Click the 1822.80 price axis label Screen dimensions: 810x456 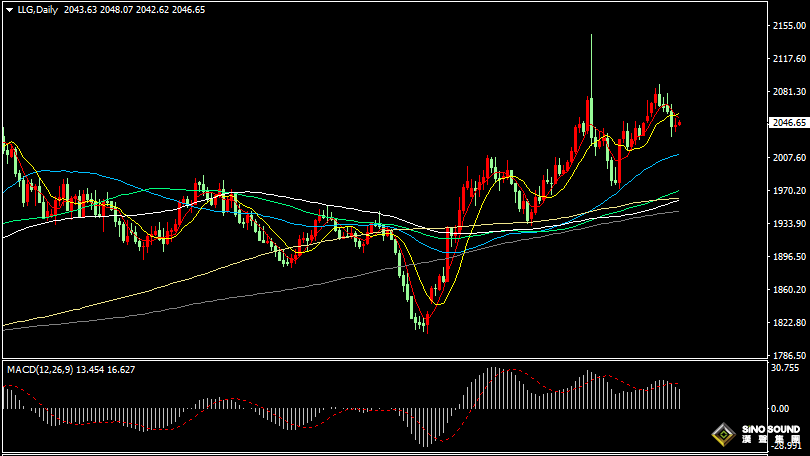tap(789, 323)
